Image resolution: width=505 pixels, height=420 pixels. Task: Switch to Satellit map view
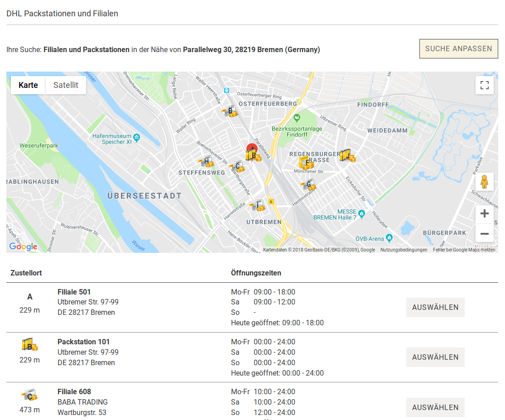(x=66, y=85)
